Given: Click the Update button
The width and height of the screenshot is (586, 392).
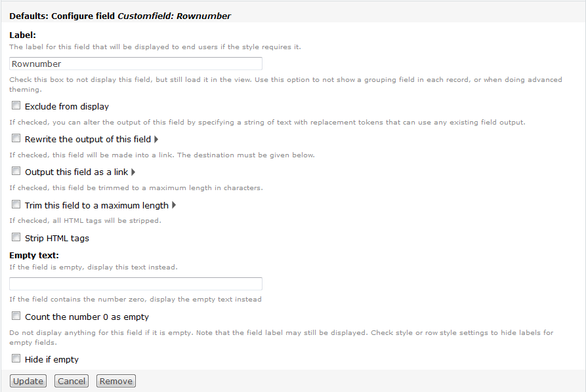Looking at the screenshot, I should tap(28, 381).
